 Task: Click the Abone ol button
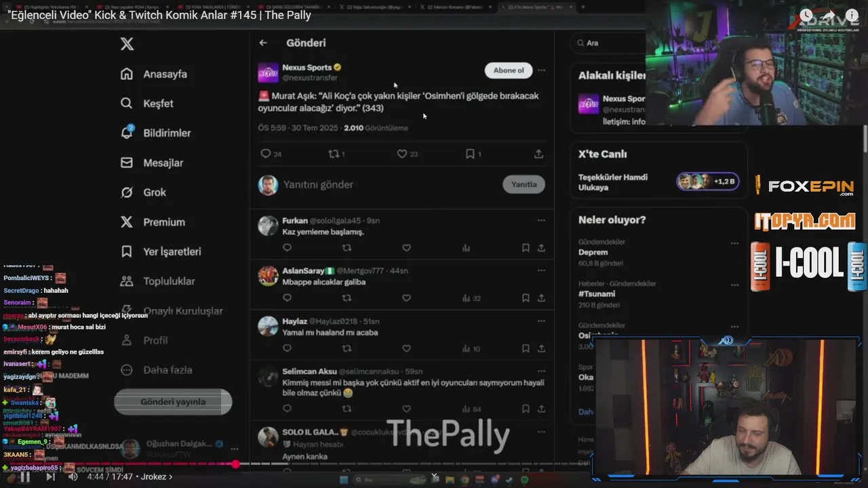click(x=509, y=70)
